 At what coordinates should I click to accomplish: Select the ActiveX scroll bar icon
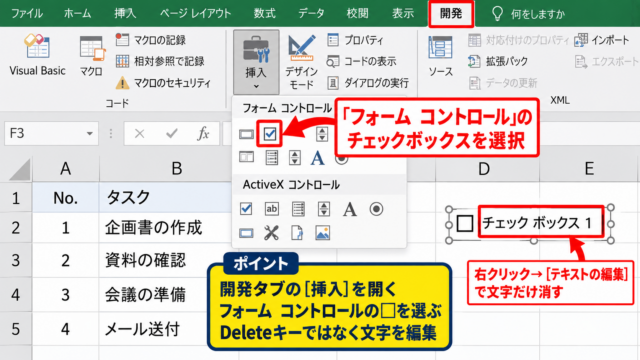(324, 209)
